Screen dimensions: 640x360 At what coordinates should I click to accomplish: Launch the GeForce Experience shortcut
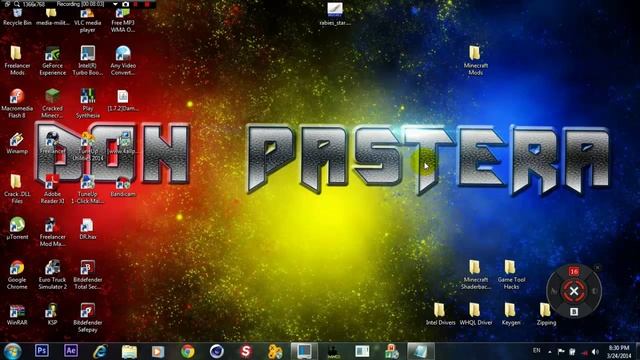click(52, 60)
